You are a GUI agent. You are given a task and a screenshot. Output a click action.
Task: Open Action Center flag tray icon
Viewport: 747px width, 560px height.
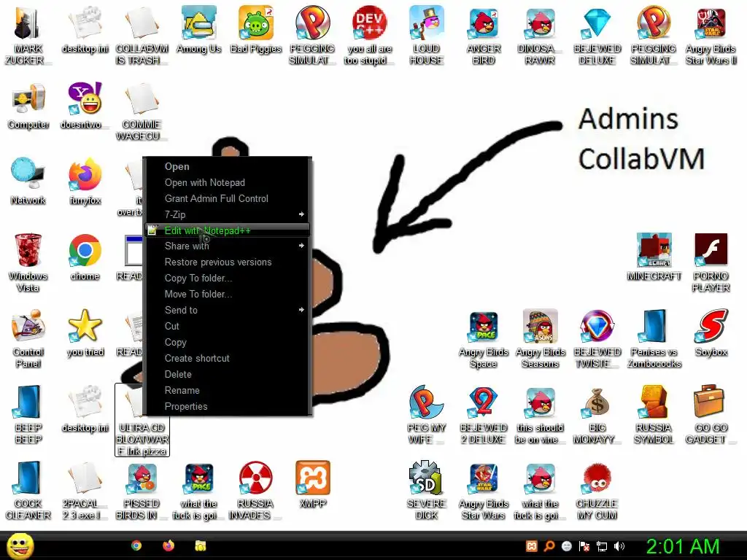(x=584, y=546)
